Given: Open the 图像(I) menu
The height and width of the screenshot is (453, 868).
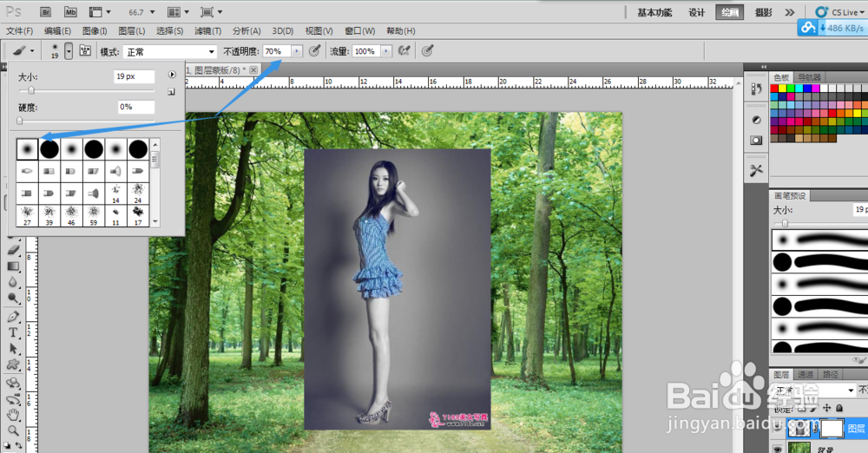Looking at the screenshot, I should (x=95, y=31).
